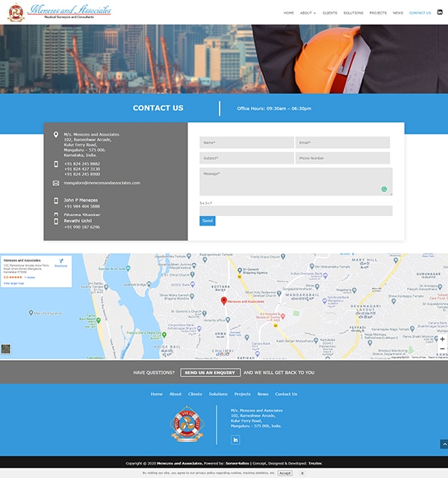Image resolution: width=448 pixels, height=478 pixels.
Task: Click the Name input field
Action: click(x=246, y=143)
